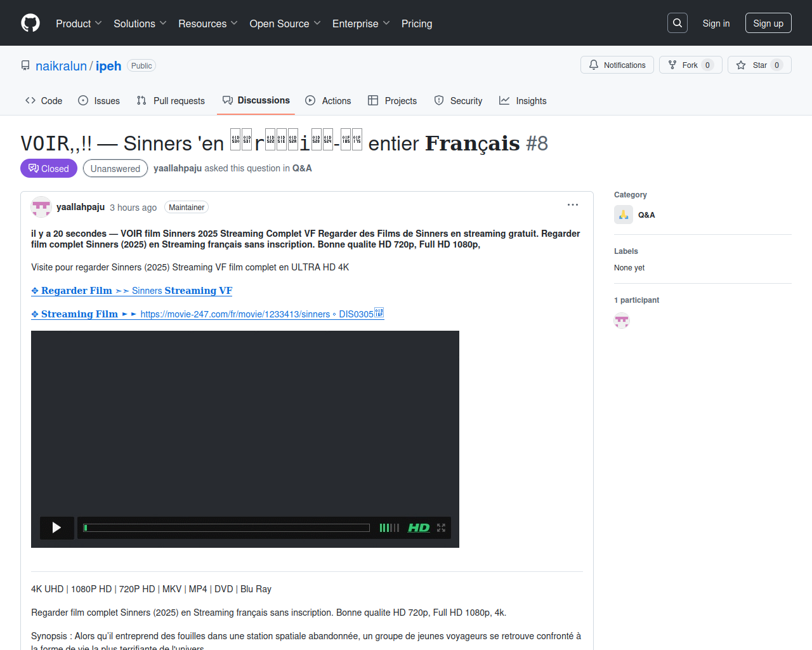
Task: Open the ipeh repository link
Action: point(108,66)
